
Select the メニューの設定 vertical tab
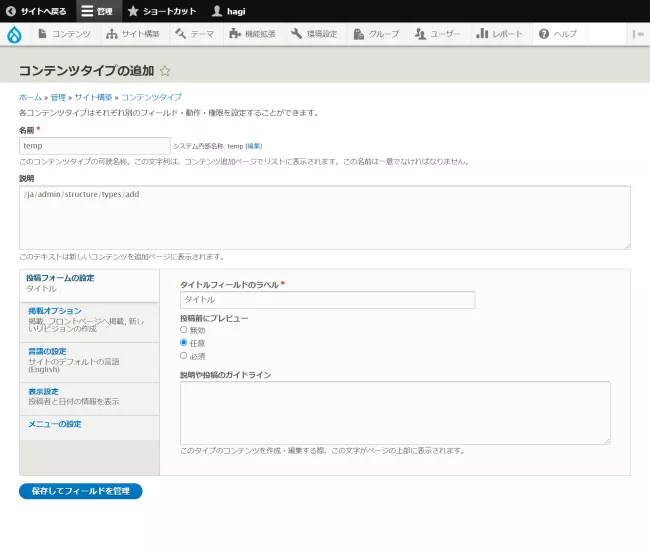click(89, 428)
